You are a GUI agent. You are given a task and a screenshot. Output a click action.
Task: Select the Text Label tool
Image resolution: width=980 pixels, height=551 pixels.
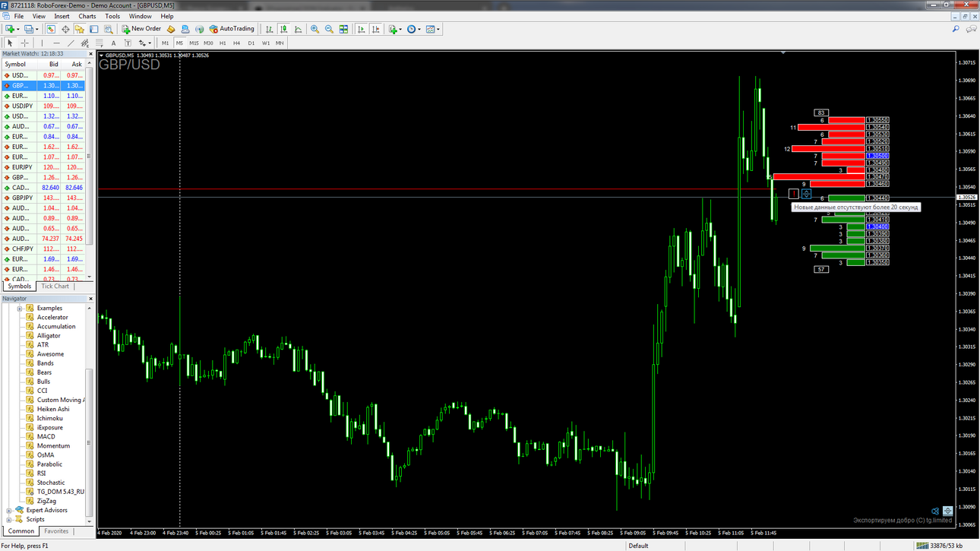click(x=128, y=43)
